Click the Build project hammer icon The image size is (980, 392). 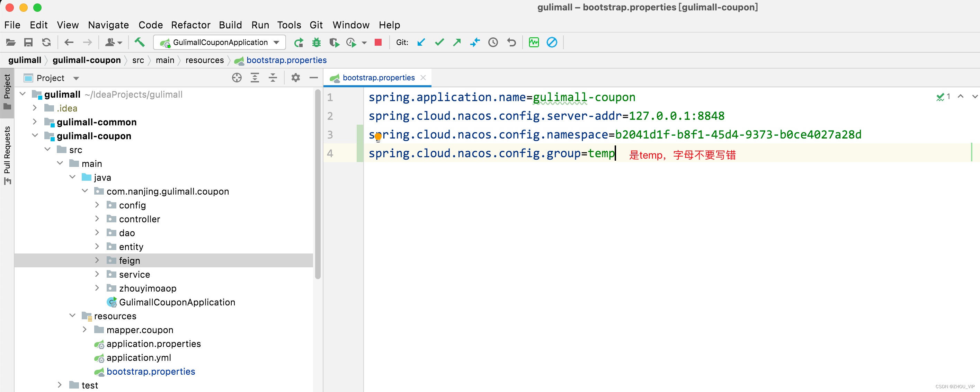(x=139, y=42)
